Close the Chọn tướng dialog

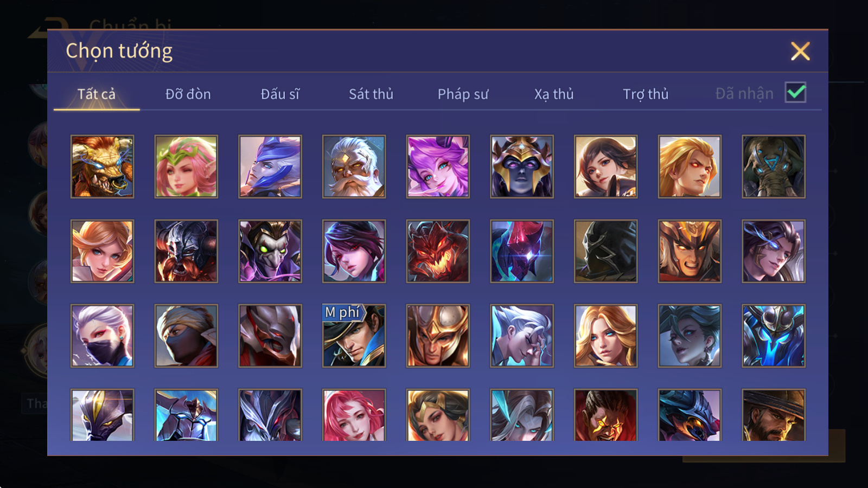click(x=800, y=51)
